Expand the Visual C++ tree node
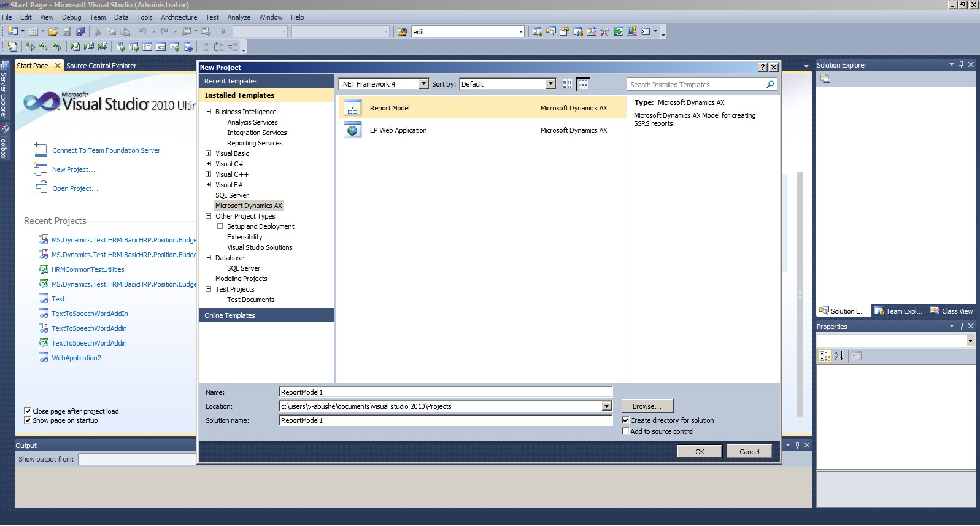The image size is (980, 526). click(209, 174)
